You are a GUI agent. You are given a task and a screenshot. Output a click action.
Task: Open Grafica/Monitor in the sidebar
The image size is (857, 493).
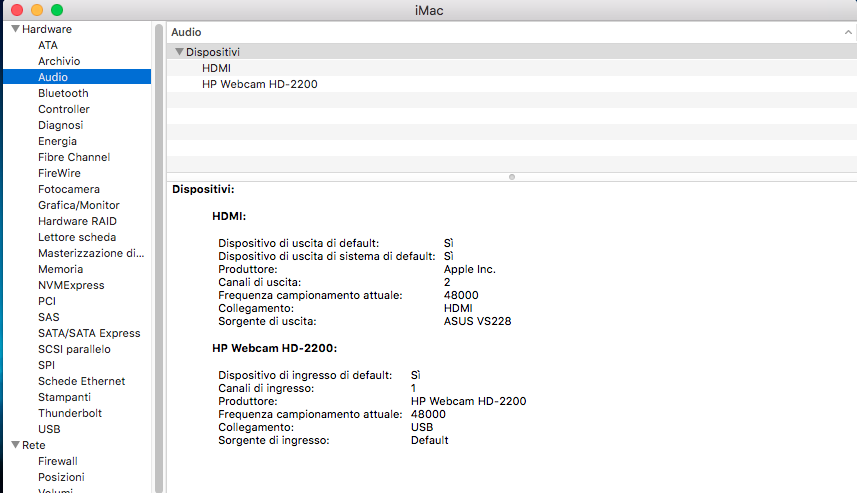click(x=79, y=205)
